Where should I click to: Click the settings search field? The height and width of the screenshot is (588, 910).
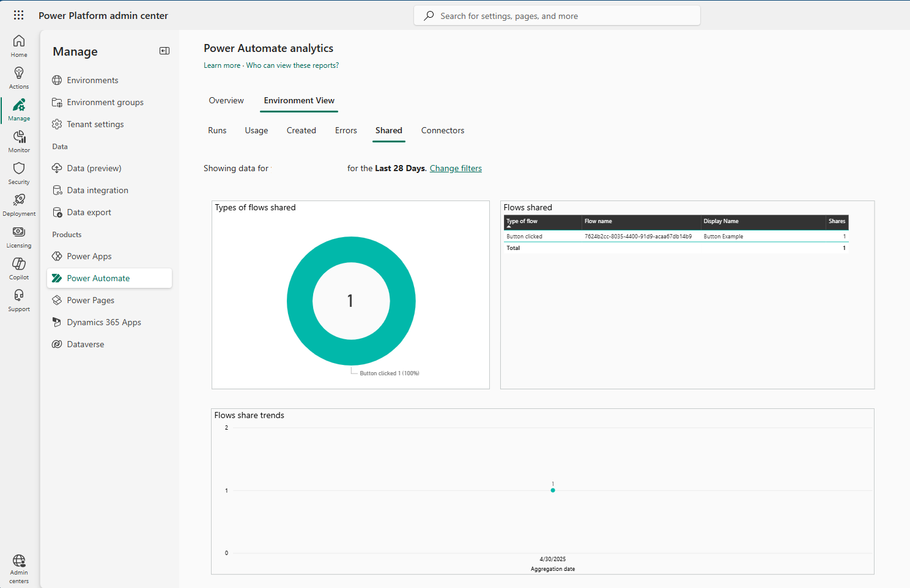[x=556, y=15]
